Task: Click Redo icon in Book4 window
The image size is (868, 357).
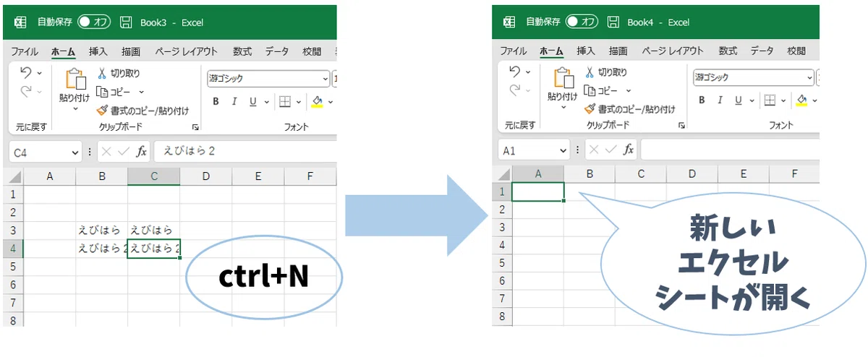Action: (515, 90)
